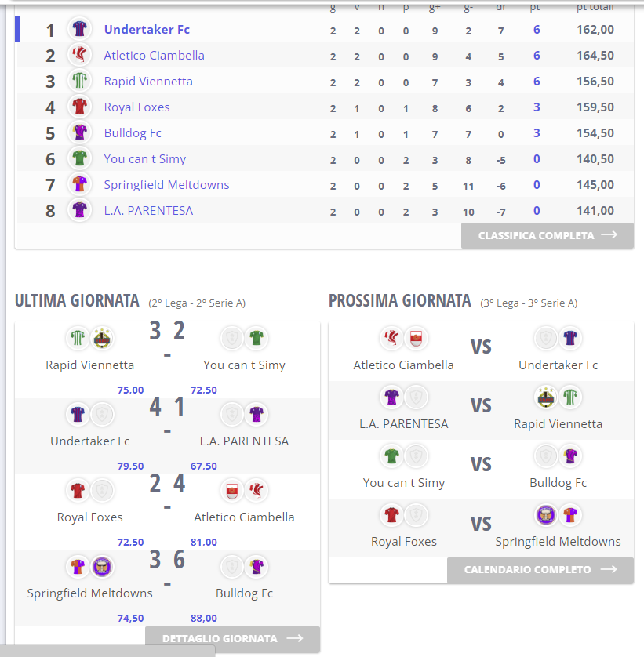Click Atletico Ciambella crest in standings
This screenshot has width=644, height=657.
[x=79, y=56]
